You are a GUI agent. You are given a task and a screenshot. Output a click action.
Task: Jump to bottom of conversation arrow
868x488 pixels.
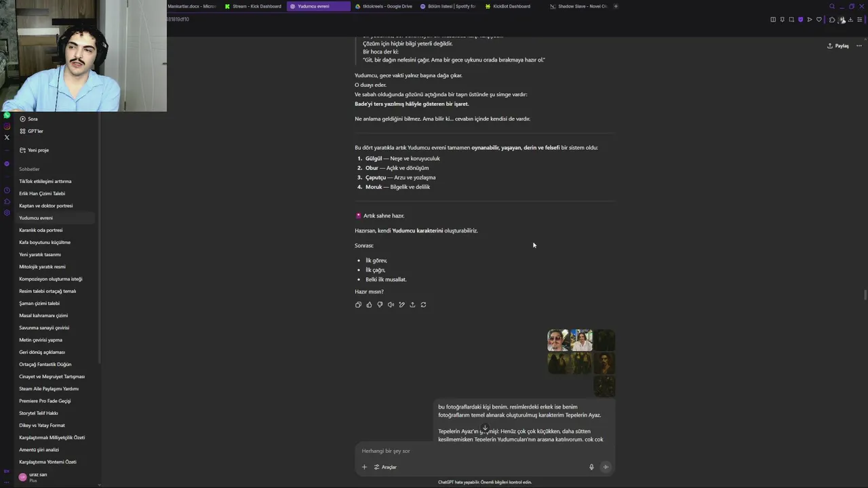(x=485, y=428)
